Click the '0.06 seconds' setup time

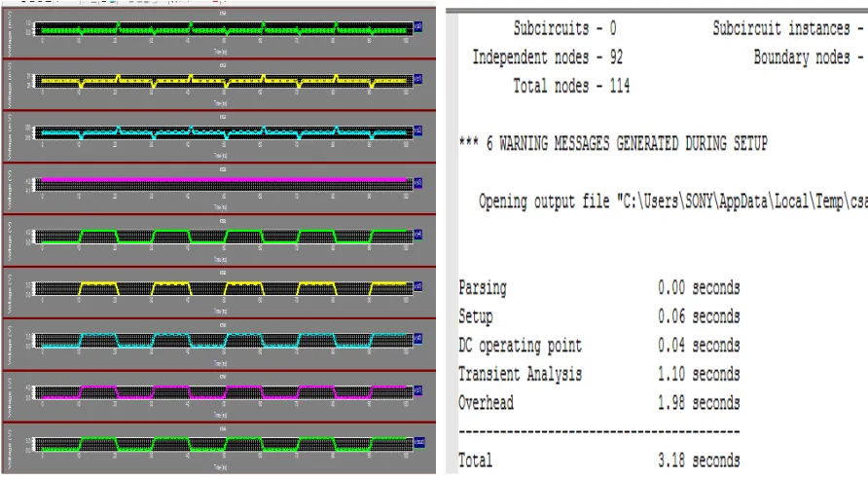(699, 316)
